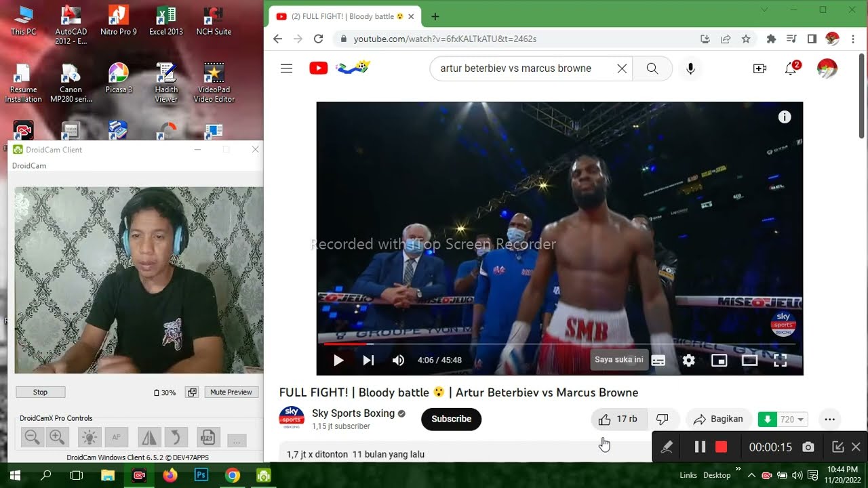This screenshot has height=488, width=868.
Task: Select FULL FIGHT Bloody battle tab
Action: [344, 17]
